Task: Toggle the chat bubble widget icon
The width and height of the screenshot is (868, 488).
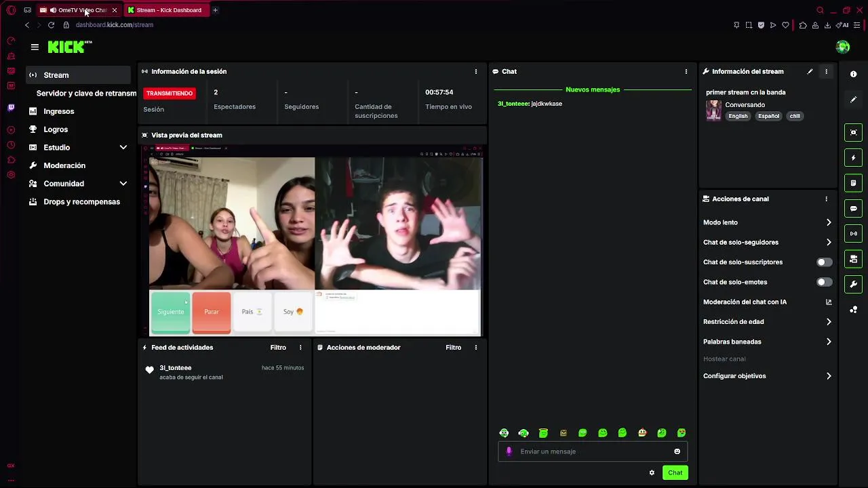Action: tap(853, 209)
